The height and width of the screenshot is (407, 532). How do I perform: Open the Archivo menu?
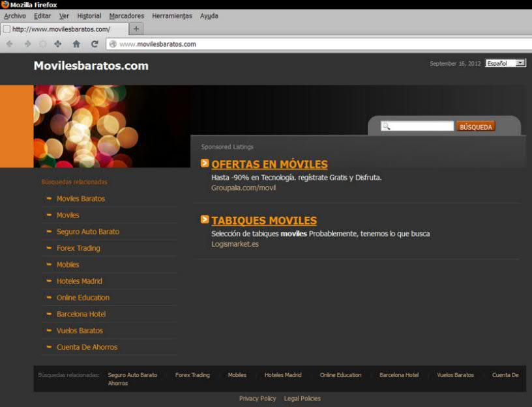[15, 16]
